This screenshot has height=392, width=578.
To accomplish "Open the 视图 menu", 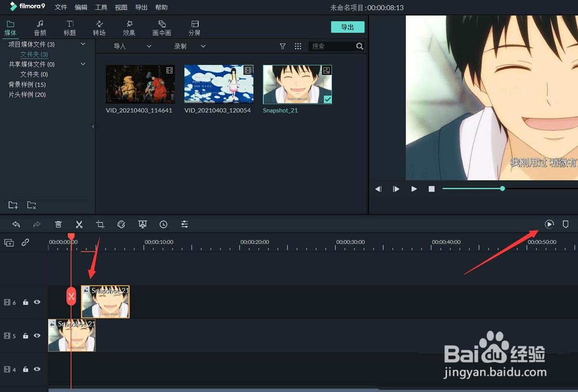I will [121, 7].
